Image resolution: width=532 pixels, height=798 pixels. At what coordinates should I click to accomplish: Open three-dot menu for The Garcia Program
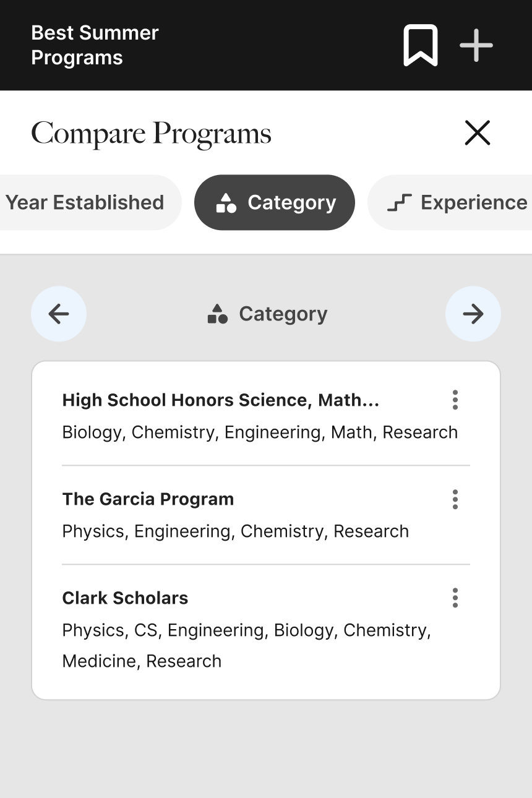coord(455,499)
